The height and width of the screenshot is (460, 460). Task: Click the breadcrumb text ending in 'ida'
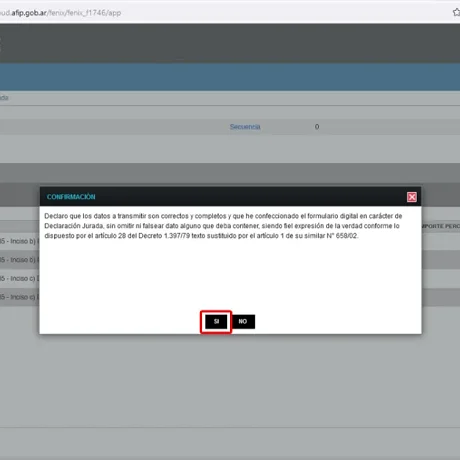(4, 98)
